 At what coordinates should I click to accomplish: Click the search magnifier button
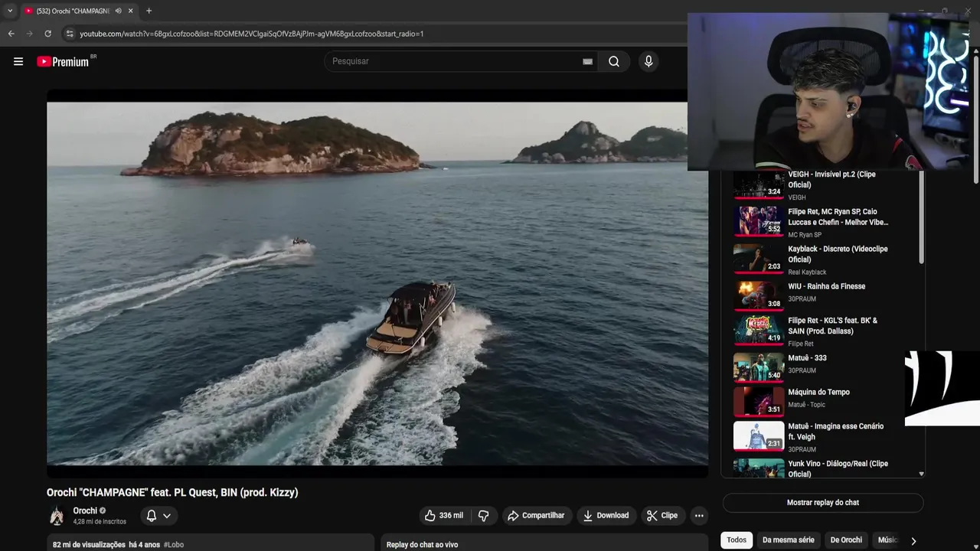point(614,61)
